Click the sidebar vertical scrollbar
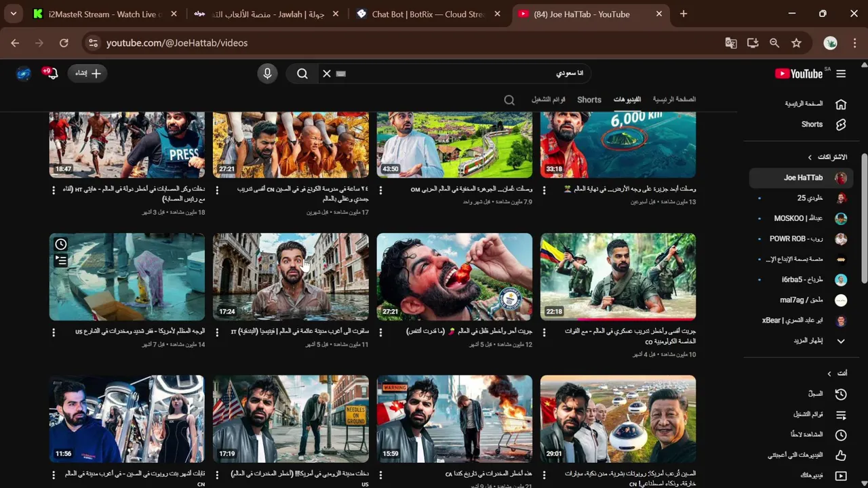Screen dimensions: 868x488 (x=864, y=217)
